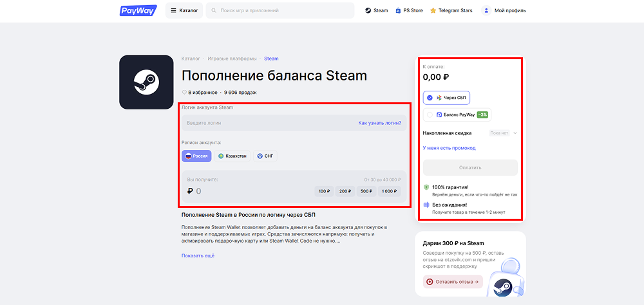
Task: Choose the 1 000 ₽ preset amount
Action: [x=390, y=191]
